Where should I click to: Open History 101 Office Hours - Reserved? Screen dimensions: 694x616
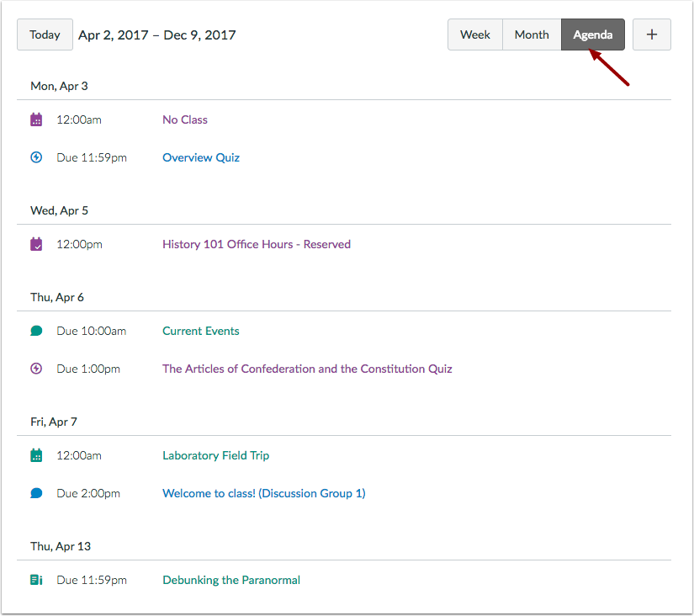257,244
